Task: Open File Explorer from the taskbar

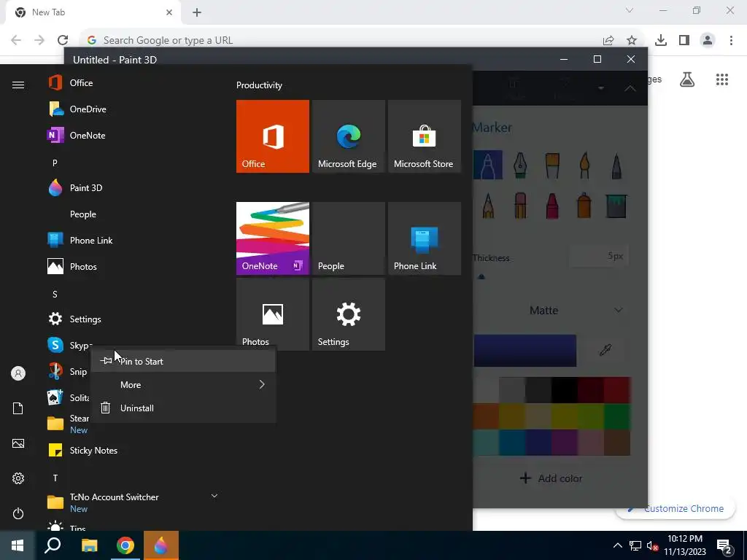Action: pos(89,545)
